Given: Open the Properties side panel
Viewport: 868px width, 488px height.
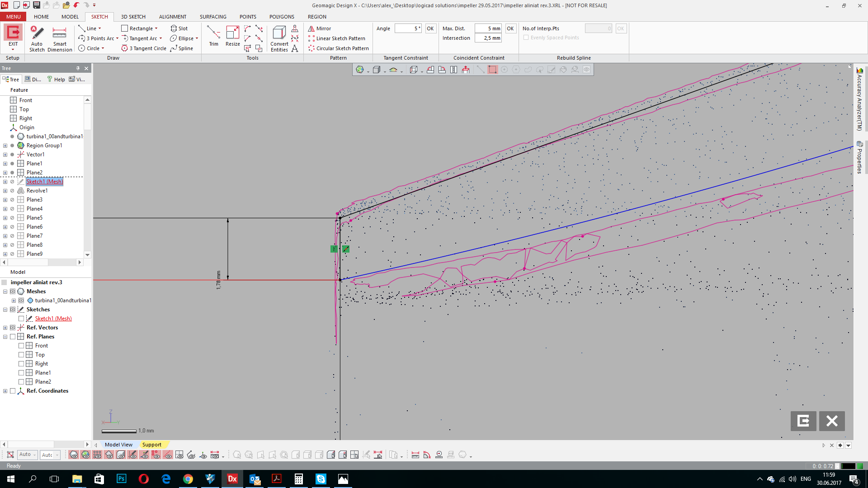Looking at the screenshot, I should 859,157.
